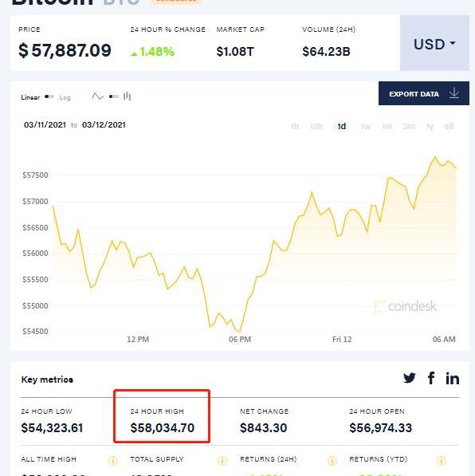
Task: Show info icon for Returns (YTD)
Action: click(x=442, y=461)
